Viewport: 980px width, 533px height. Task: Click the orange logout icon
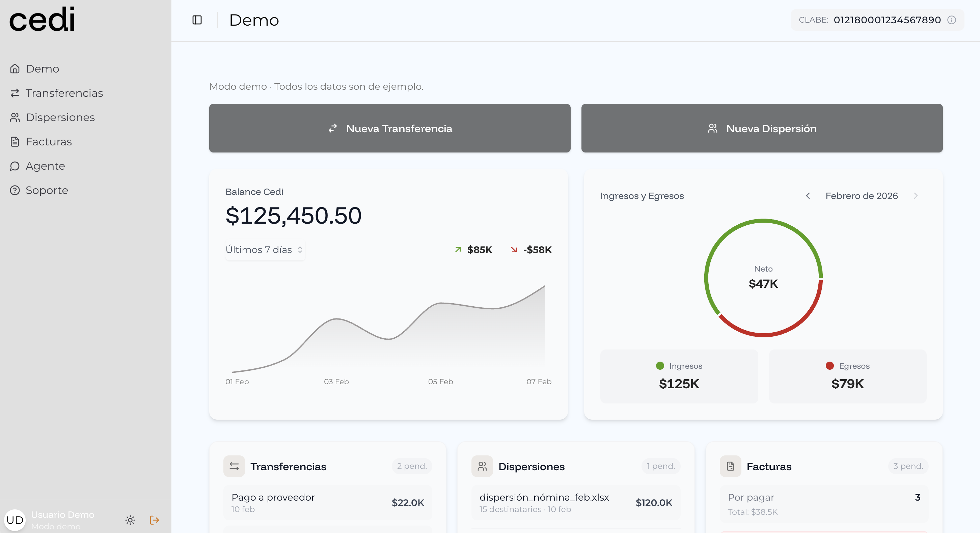pyautogui.click(x=154, y=520)
